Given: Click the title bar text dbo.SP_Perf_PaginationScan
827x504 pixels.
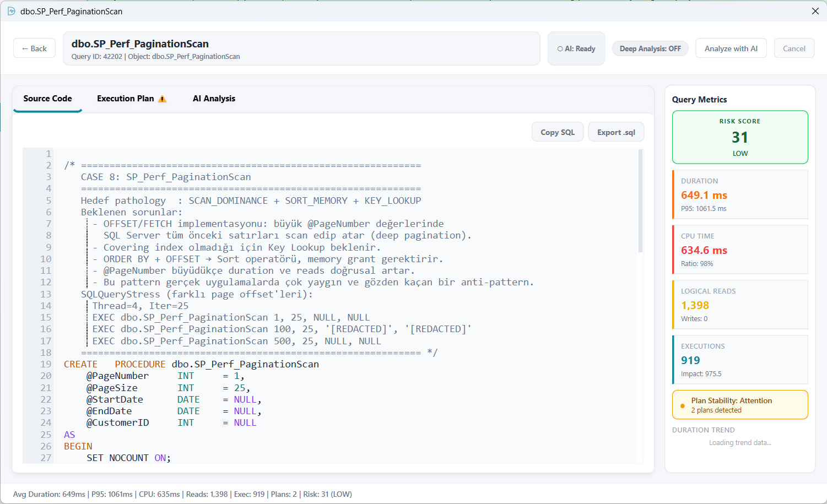Looking at the screenshot, I should click(71, 11).
